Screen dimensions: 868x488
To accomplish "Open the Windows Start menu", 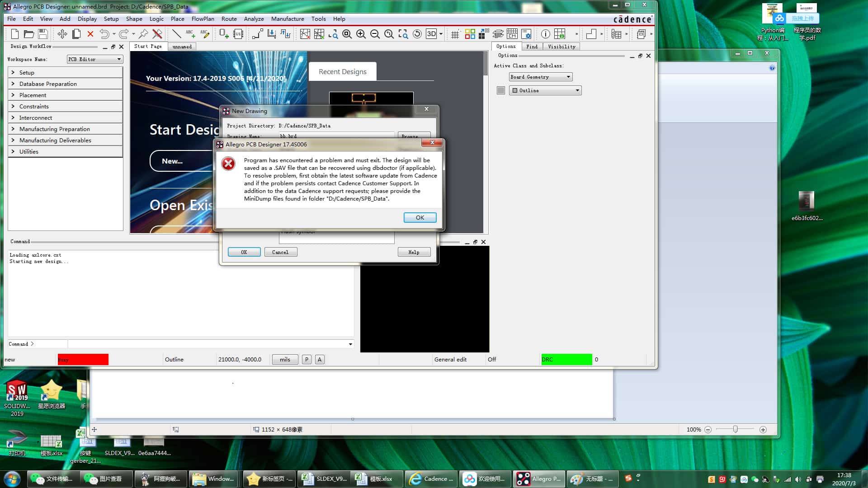I will point(12,479).
